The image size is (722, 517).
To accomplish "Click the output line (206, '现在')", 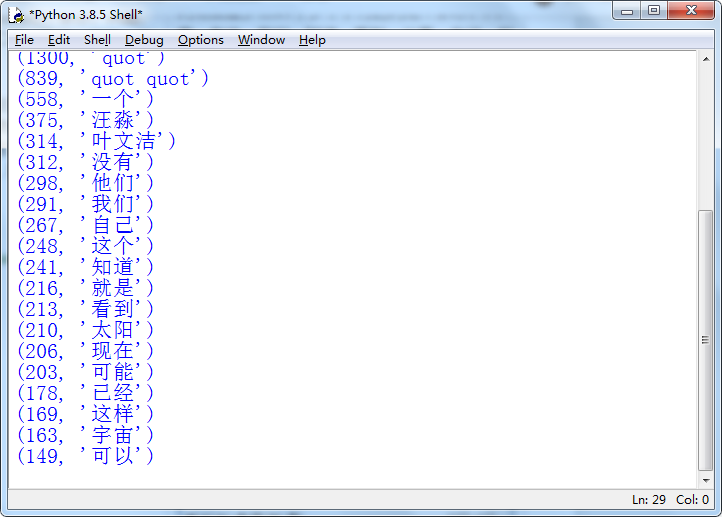I will point(85,352).
